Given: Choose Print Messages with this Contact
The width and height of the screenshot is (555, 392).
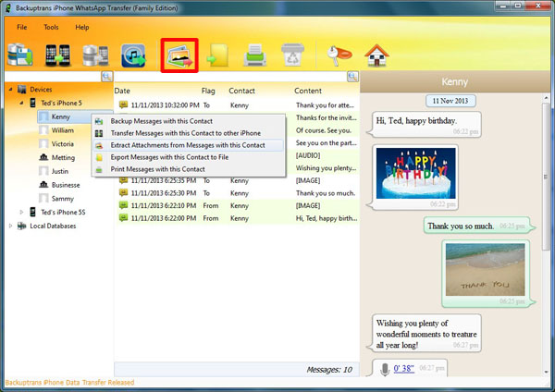Looking at the screenshot, I should tap(188, 169).
